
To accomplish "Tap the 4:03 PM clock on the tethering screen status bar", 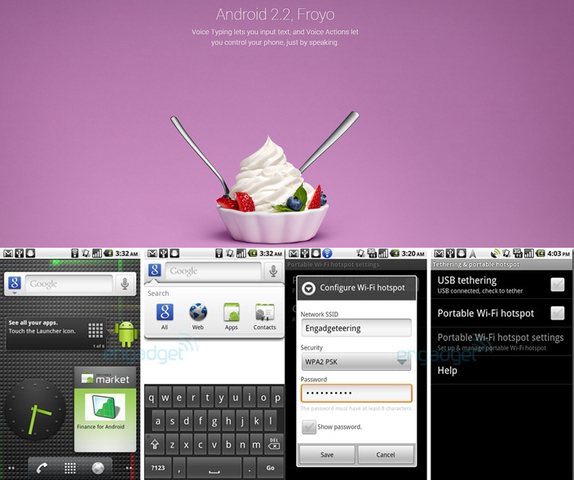I will pos(559,253).
